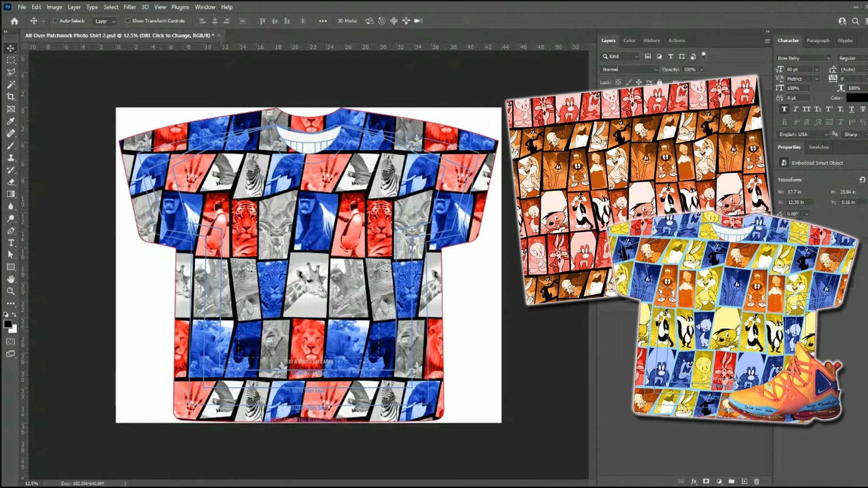Enable Auto-Select in the options bar
This screenshot has width=868, height=488.
click(54, 21)
